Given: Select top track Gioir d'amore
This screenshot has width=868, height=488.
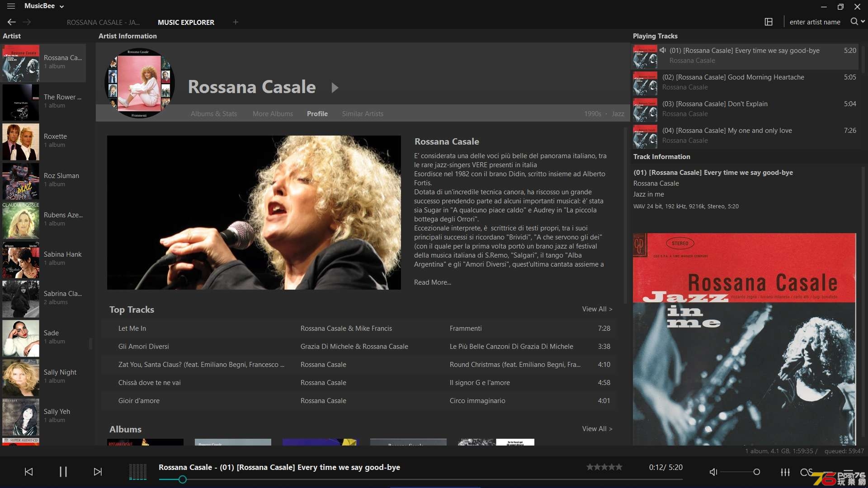Looking at the screenshot, I should tap(359, 401).
